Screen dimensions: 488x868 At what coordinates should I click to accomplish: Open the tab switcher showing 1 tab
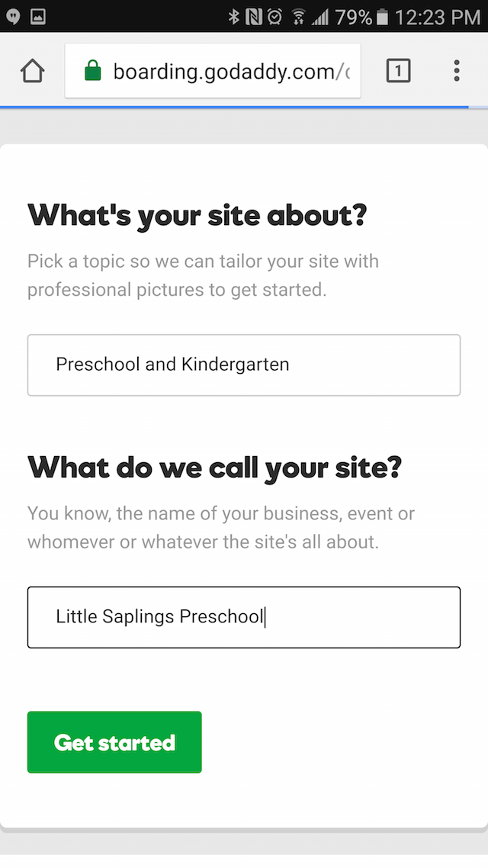point(398,71)
